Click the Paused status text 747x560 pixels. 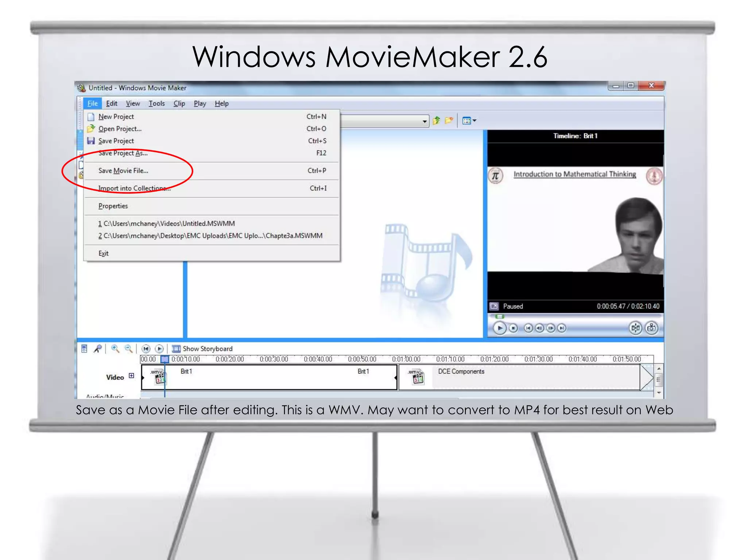pyautogui.click(x=513, y=306)
